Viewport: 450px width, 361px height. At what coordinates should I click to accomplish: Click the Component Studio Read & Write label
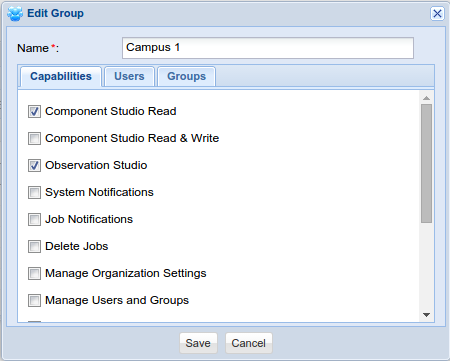coord(132,138)
